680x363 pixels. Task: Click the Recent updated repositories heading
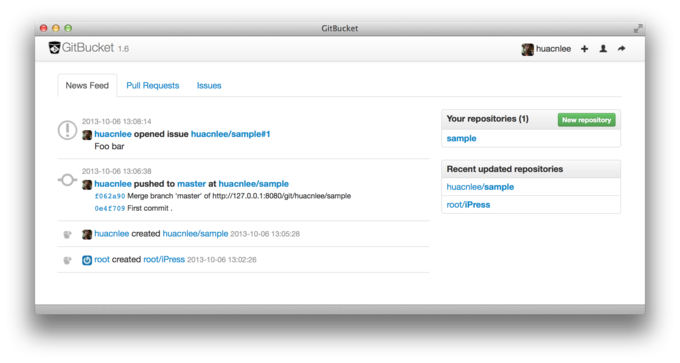click(x=505, y=169)
